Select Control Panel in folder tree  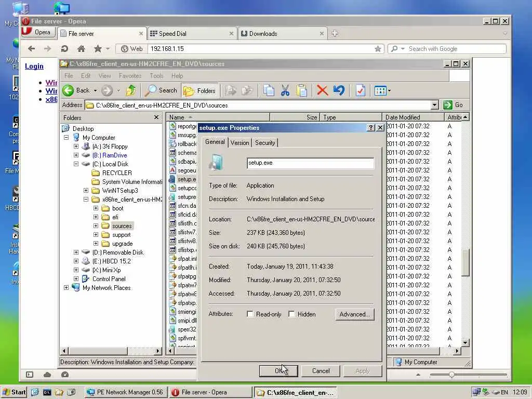tap(109, 279)
